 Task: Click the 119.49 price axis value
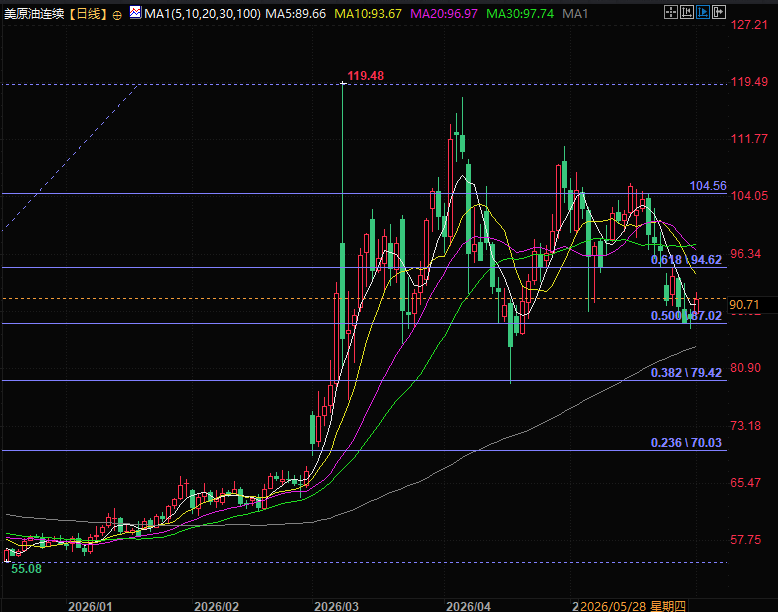(749, 81)
